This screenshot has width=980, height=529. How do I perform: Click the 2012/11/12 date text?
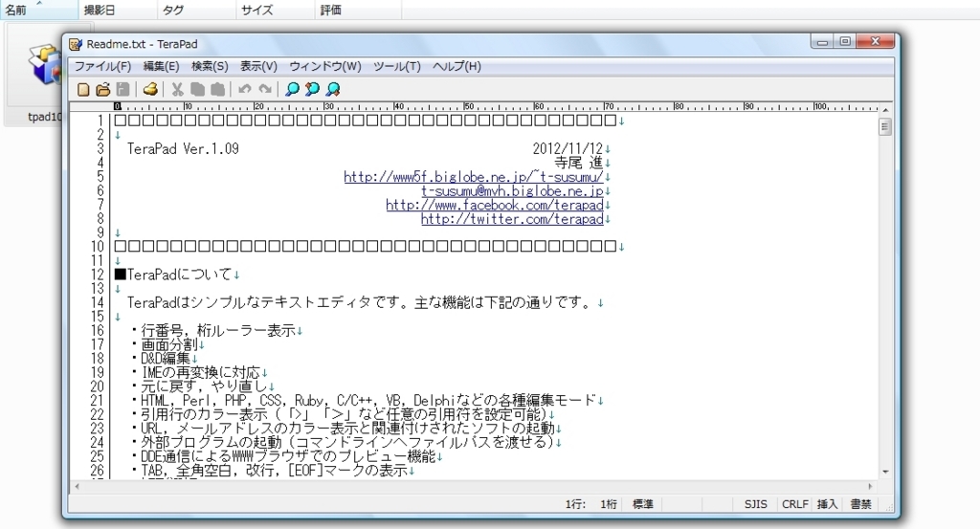pos(568,148)
